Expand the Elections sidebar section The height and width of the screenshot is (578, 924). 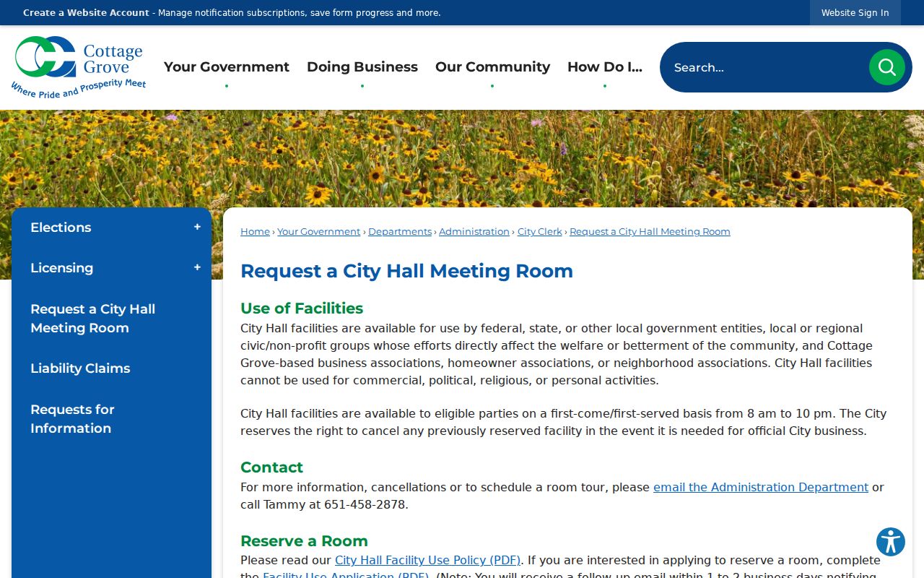click(197, 228)
